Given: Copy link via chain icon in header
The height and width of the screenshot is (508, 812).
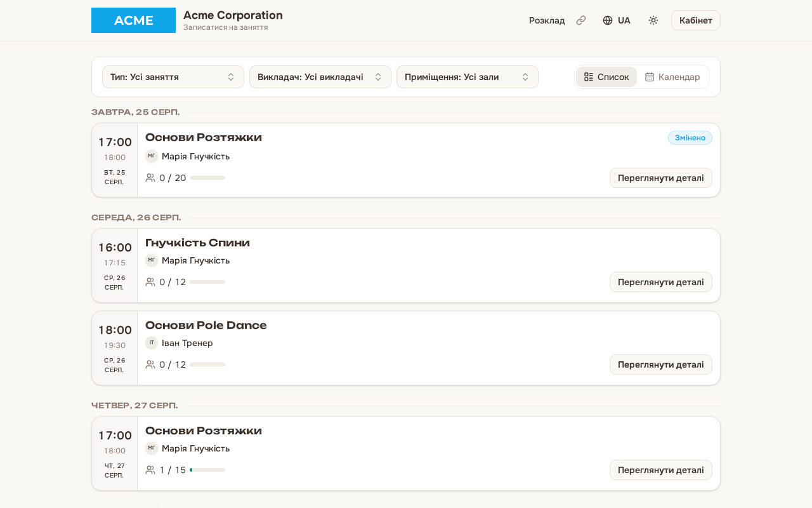Looking at the screenshot, I should (581, 20).
